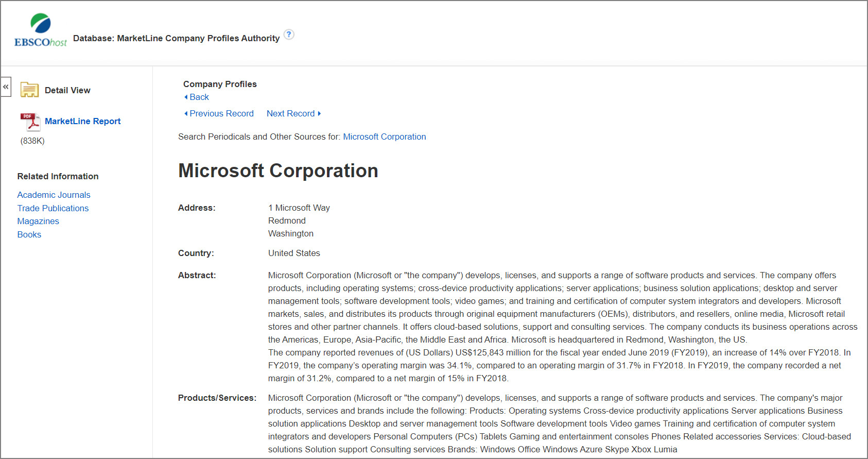868x459 pixels.
Task: Open Trade Publications related information
Action: pyautogui.click(x=53, y=208)
